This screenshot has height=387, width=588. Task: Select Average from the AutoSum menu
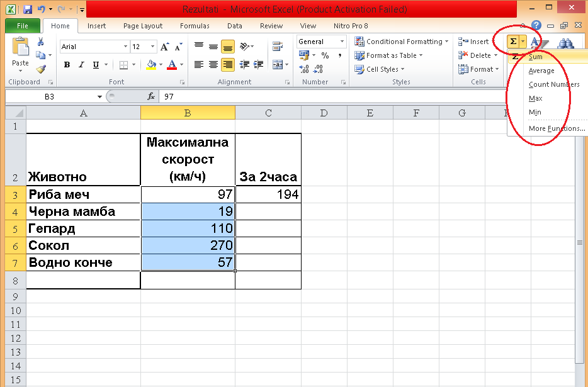541,70
